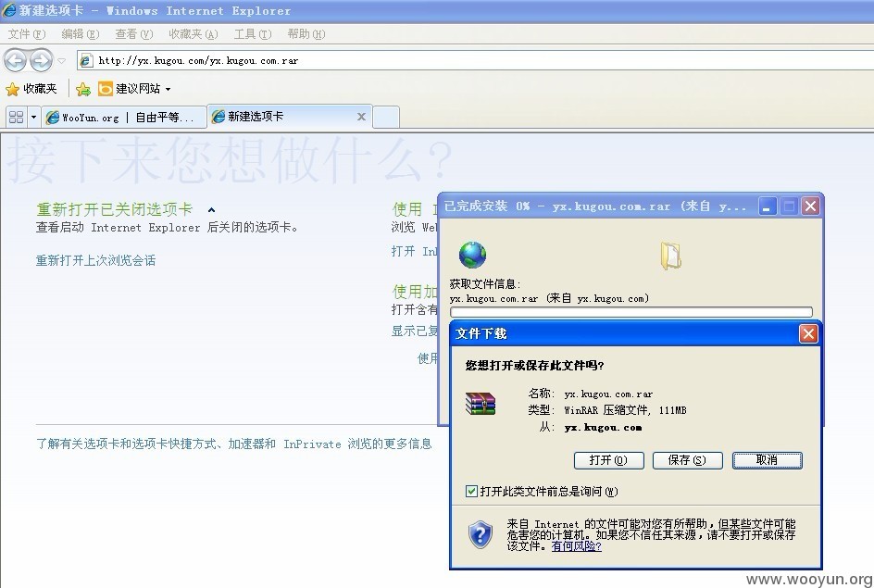This screenshot has width=874, height=588.
Task: Click the globe icon in download window
Action: 472,255
